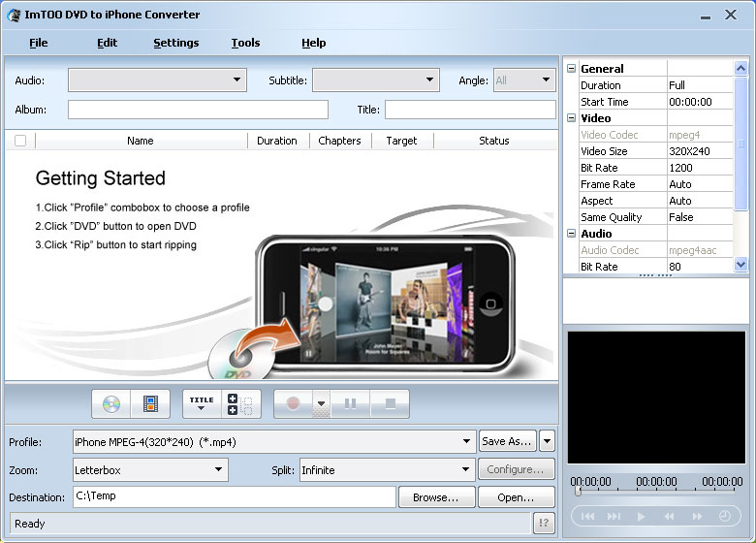Click the Save As... button
This screenshot has height=543, width=756.
point(507,441)
